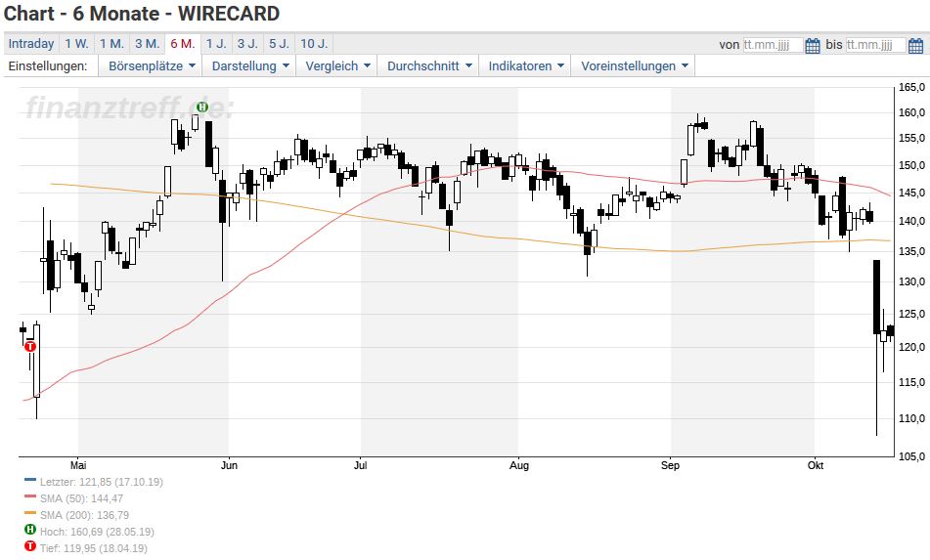Click the 'Einstellungen:' label
Image resolution: width=930 pixels, height=560 pixels.
click(48, 65)
